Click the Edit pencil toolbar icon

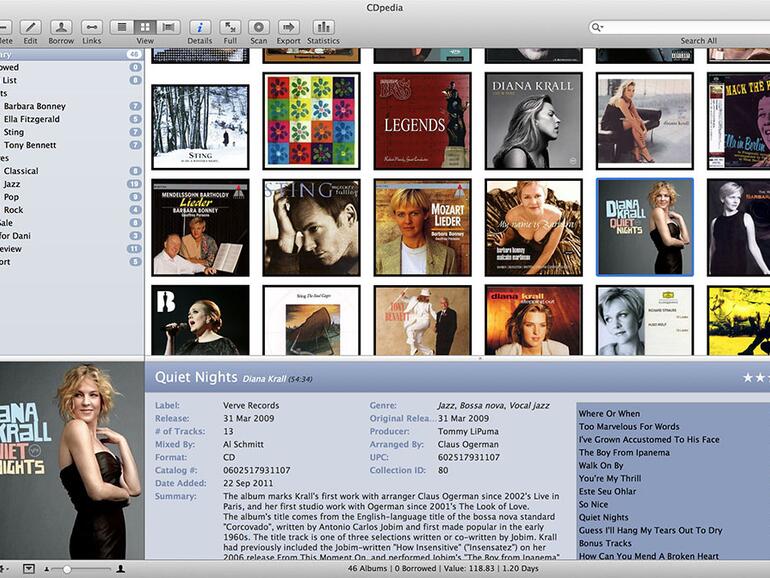30,27
